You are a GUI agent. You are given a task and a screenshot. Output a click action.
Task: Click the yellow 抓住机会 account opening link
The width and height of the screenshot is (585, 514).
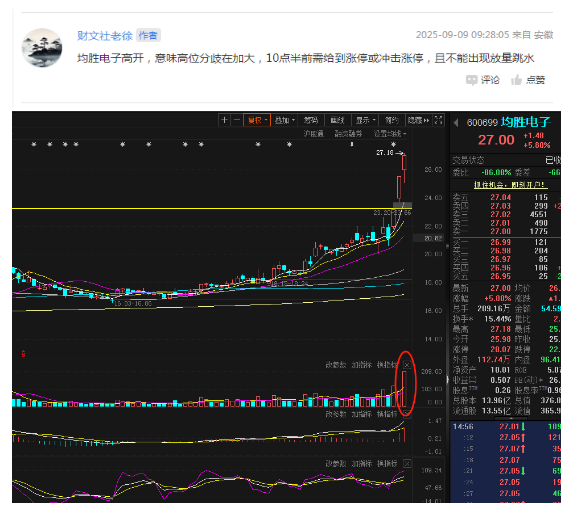coord(509,185)
